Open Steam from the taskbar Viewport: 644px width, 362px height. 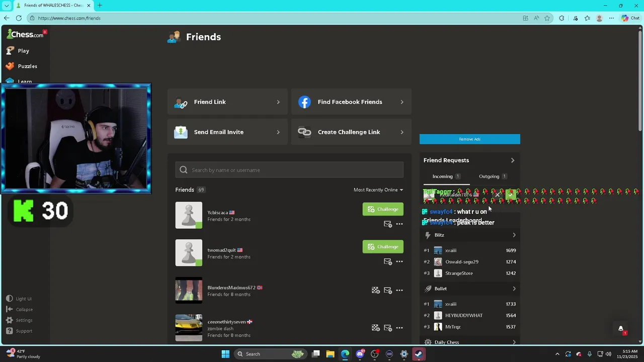pos(419,354)
